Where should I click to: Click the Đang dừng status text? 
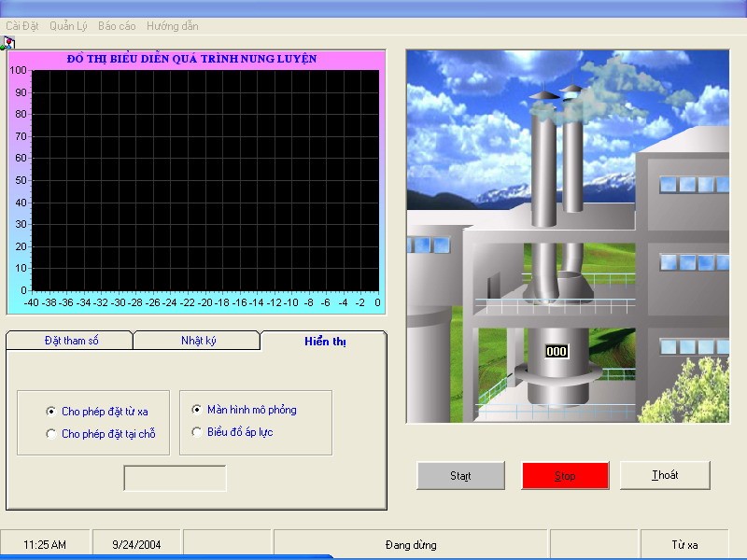coord(411,544)
